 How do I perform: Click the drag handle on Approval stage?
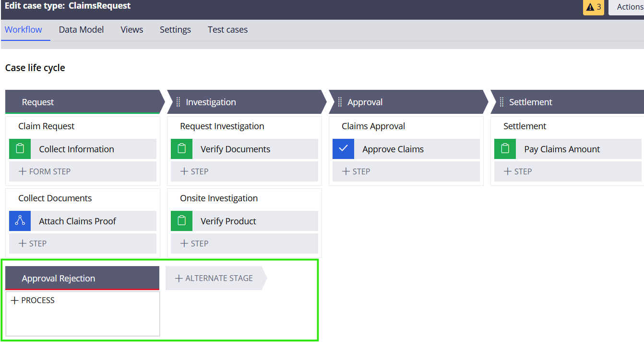click(340, 102)
